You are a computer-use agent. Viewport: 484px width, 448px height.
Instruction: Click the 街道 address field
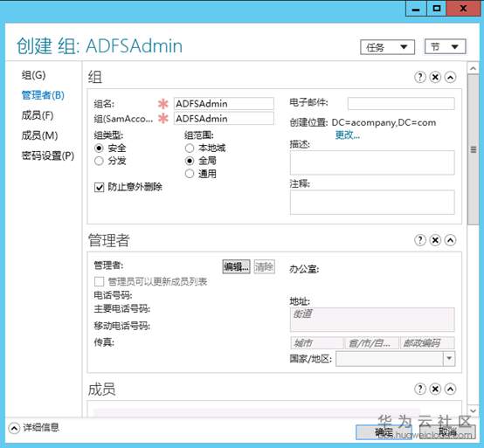[372, 320]
